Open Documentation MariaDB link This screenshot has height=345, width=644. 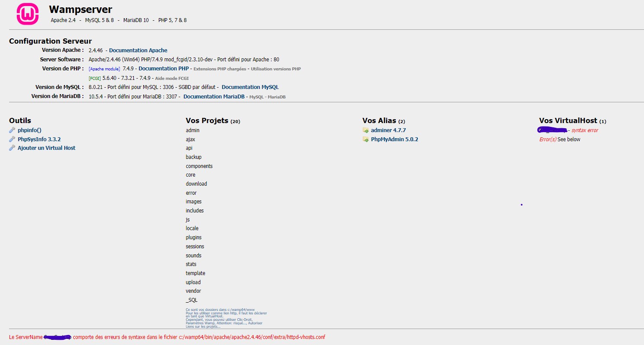coord(214,97)
